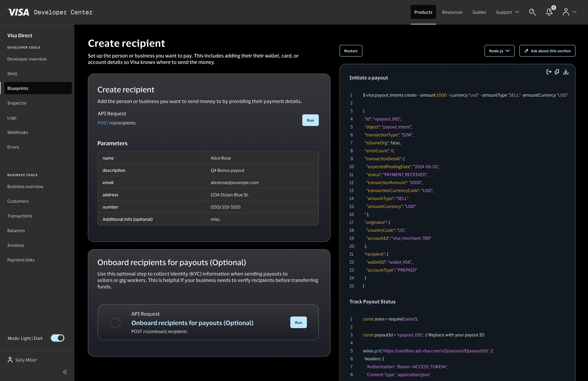This screenshot has width=588, height=381.
Task: Open Webhooks in the sidebar
Action: pyautogui.click(x=18, y=132)
